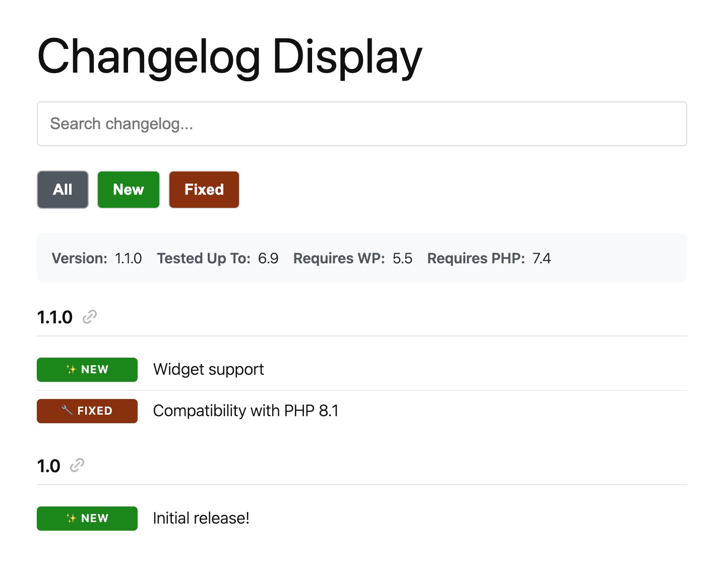
Task: Click the Initial release changelog entry
Action: point(201,518)
